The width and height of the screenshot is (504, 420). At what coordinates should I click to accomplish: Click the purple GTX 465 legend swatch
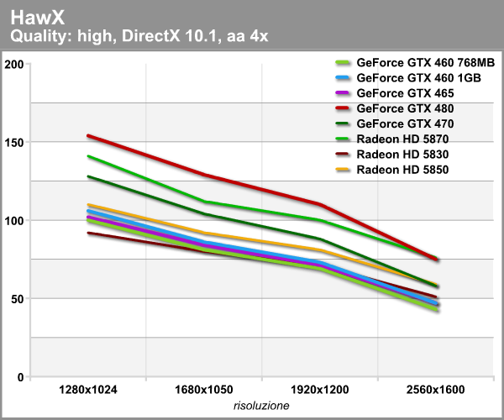(343, 93)
